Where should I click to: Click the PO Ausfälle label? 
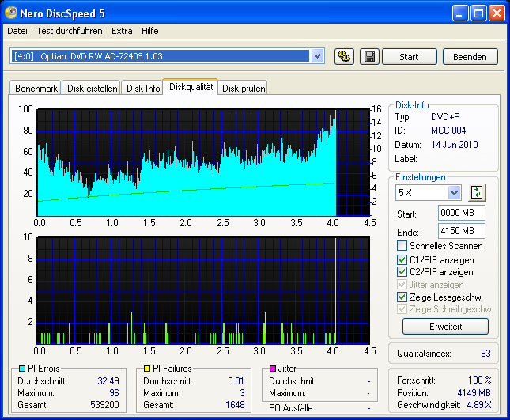click(292, 408)
